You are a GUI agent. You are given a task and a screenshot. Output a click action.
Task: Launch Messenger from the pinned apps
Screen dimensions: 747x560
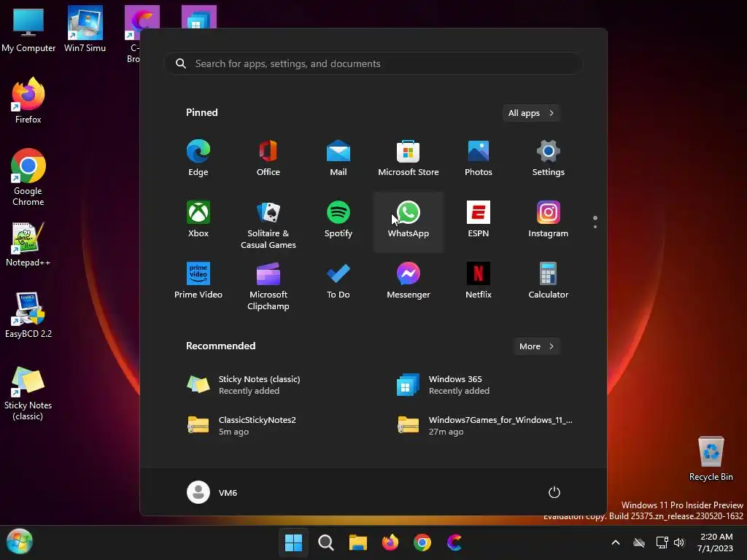click(x=409, y=281)
